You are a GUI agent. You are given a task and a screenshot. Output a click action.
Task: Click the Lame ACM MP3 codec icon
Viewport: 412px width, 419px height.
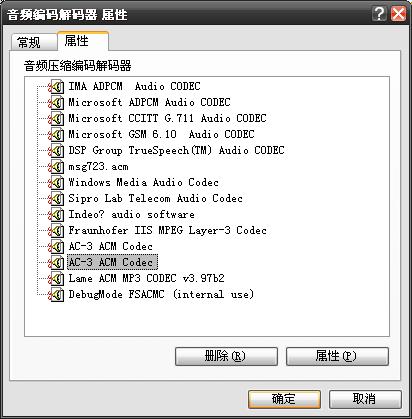(x=56, y=279)
